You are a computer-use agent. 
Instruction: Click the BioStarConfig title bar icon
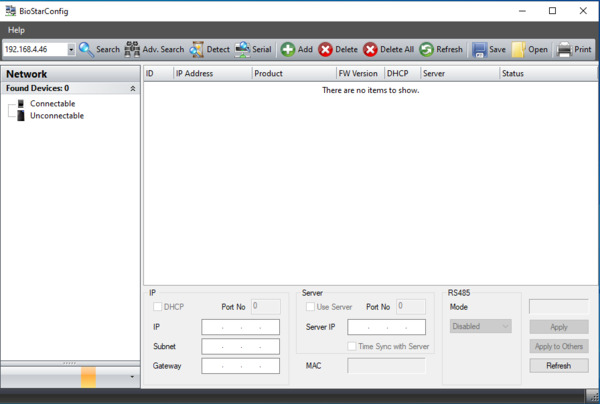click(x=11, y=11)
